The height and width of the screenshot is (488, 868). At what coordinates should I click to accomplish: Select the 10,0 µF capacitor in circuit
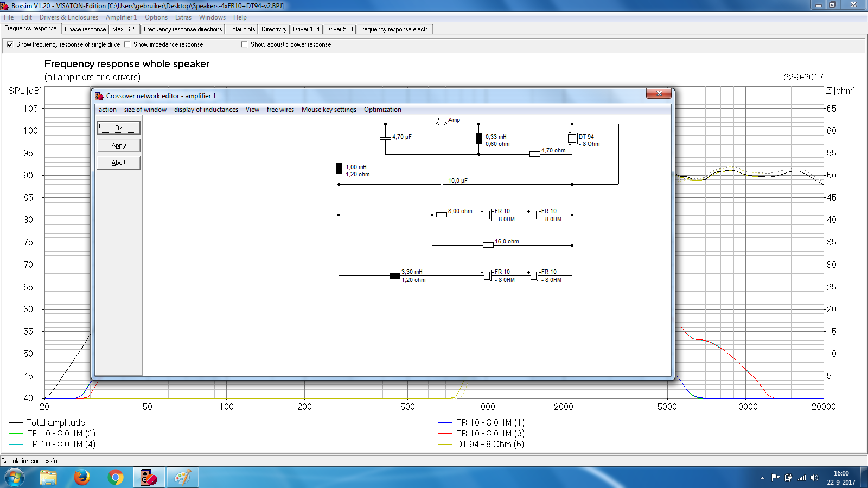[x=442, y=185]
